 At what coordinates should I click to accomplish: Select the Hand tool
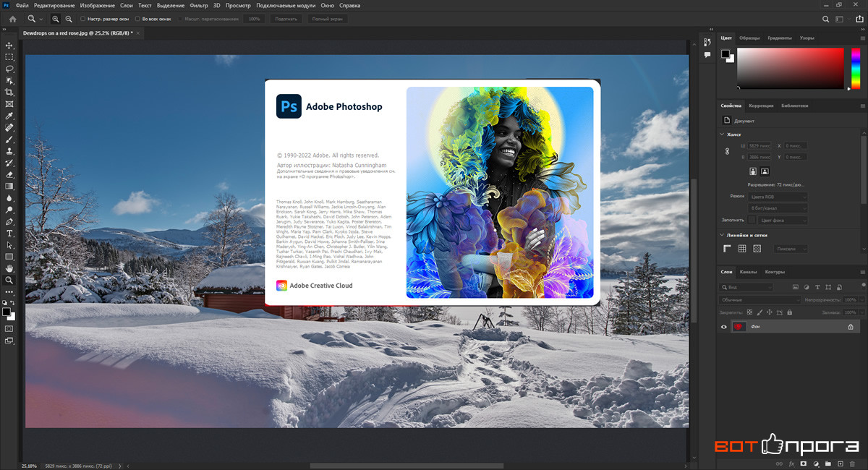(9, 268)
